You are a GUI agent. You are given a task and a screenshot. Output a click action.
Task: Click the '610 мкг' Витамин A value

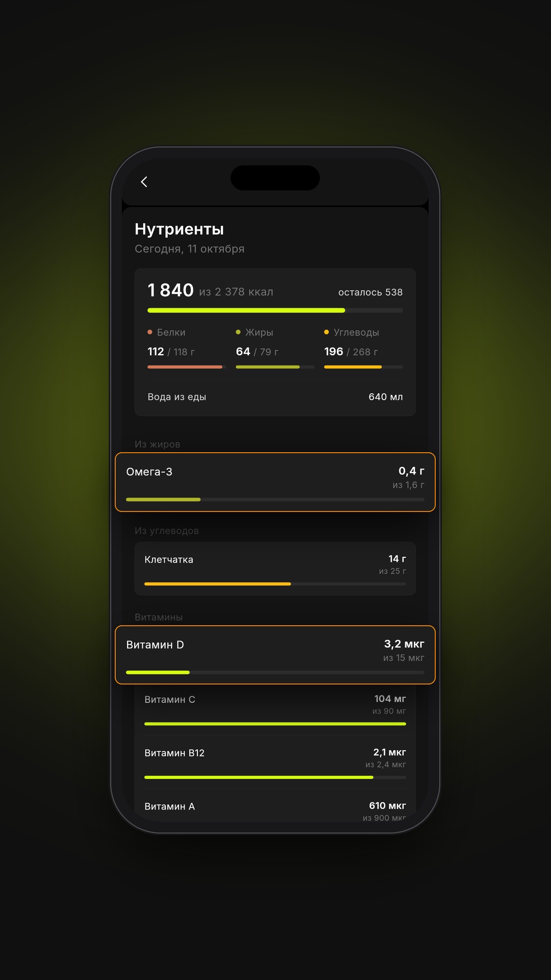(x=388, y=805)
